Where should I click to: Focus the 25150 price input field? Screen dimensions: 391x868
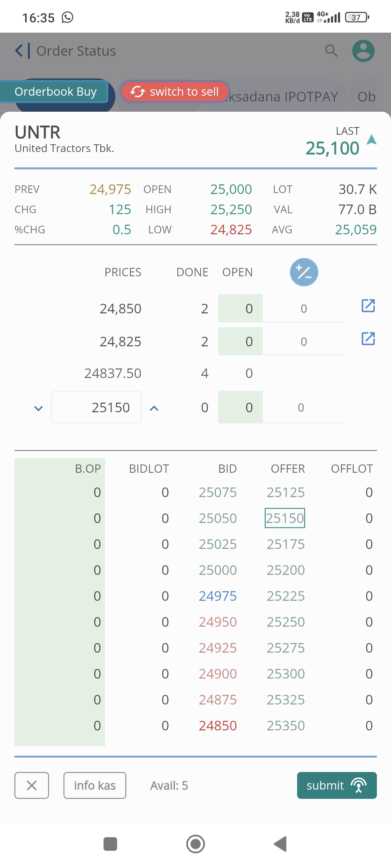click(x=96, y=407)
